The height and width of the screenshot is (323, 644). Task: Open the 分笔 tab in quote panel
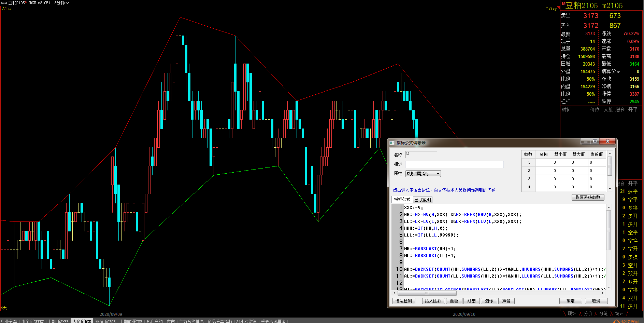coord(603,313)
